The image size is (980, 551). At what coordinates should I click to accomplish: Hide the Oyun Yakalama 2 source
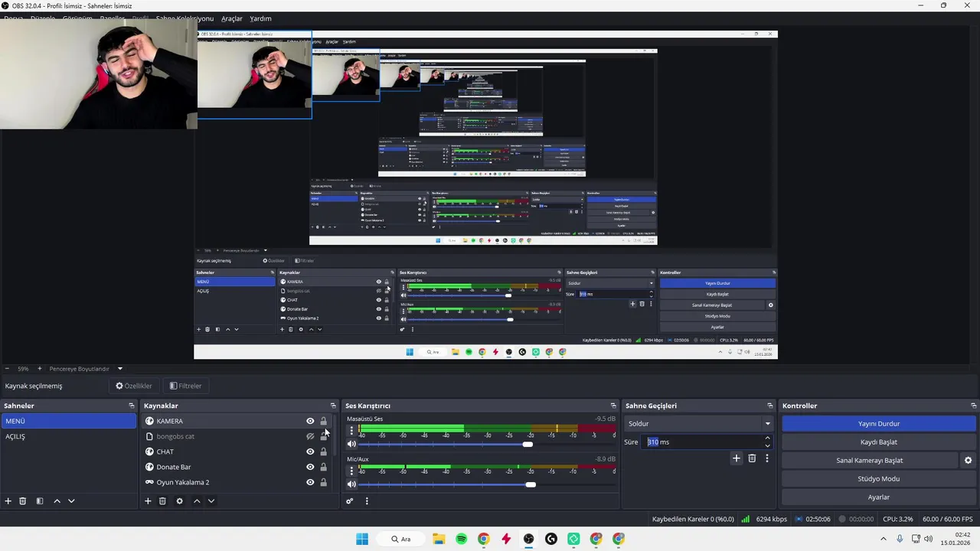(310, 482)
